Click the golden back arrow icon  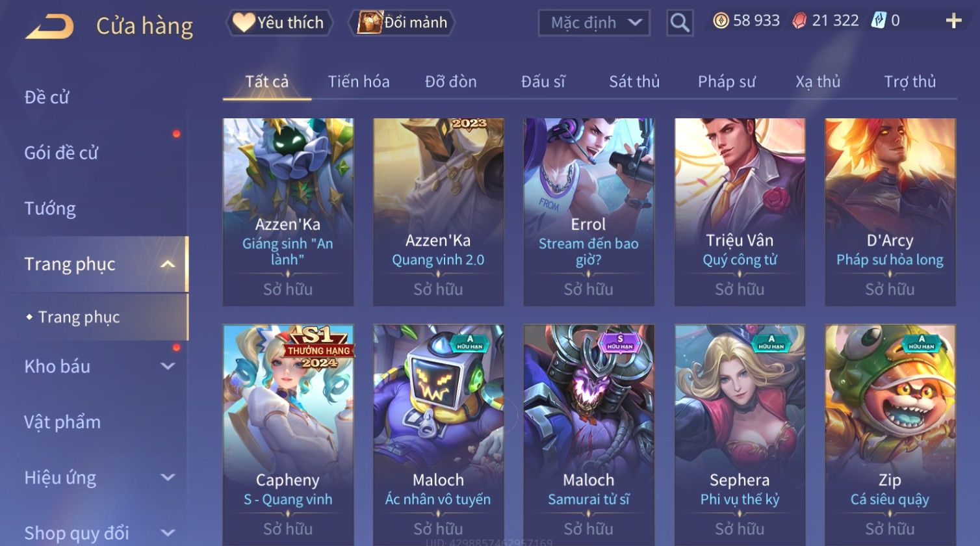tap(49, 26)
